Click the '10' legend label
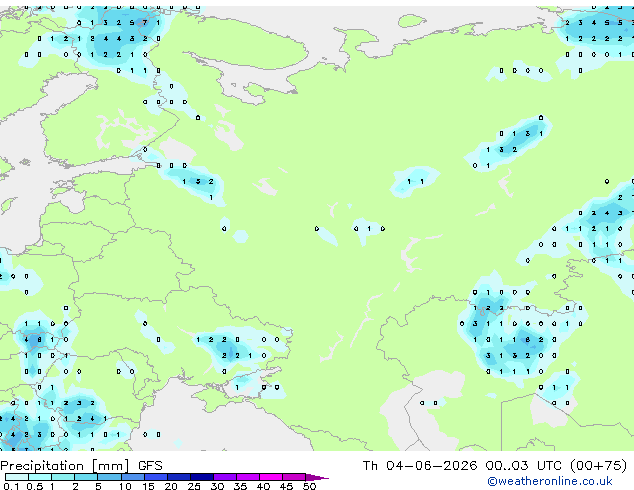Viewport: 634px width, 490px height. point(125,486)
